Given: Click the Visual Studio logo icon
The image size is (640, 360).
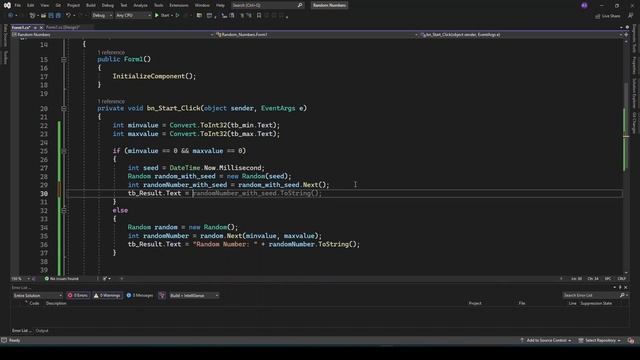Looking at the screenshot, I should click(x=7, y=5).
